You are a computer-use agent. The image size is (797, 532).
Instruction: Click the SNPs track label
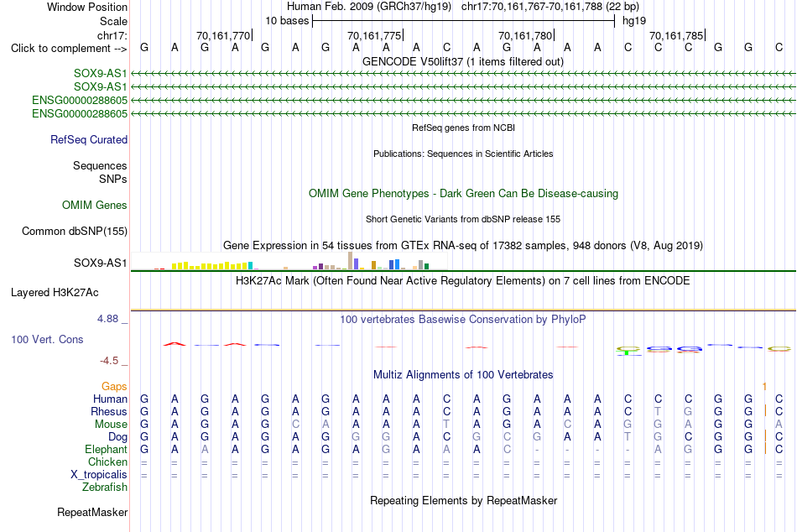coord(113,179)
